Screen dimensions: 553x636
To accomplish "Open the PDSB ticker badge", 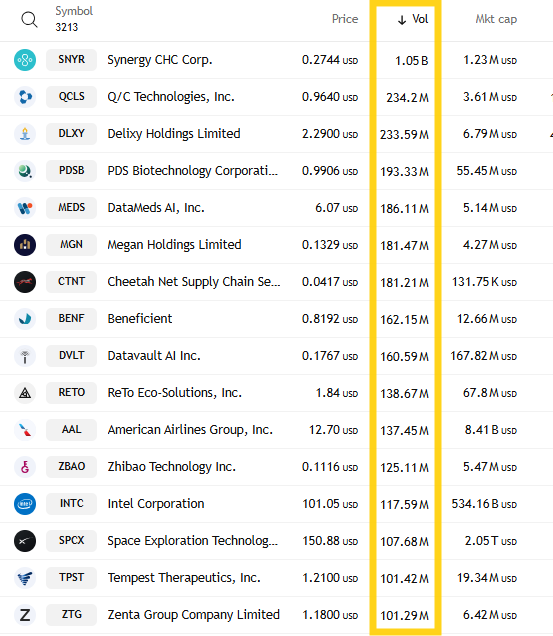I will tap(71, 171).
